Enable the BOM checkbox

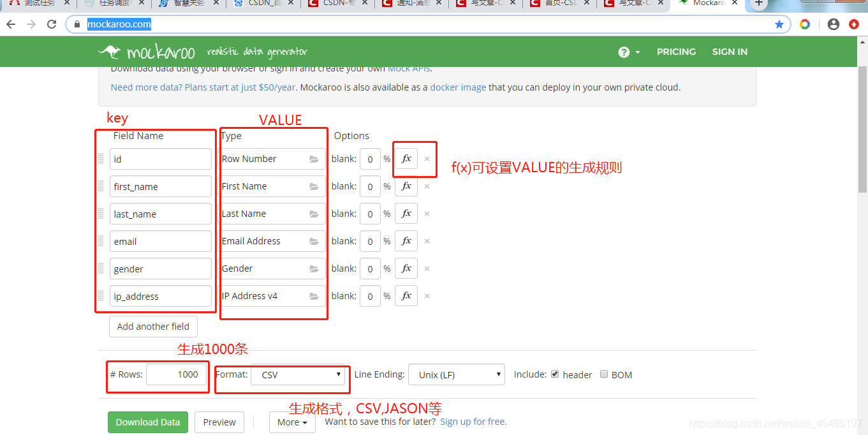(x=604, y=374)
